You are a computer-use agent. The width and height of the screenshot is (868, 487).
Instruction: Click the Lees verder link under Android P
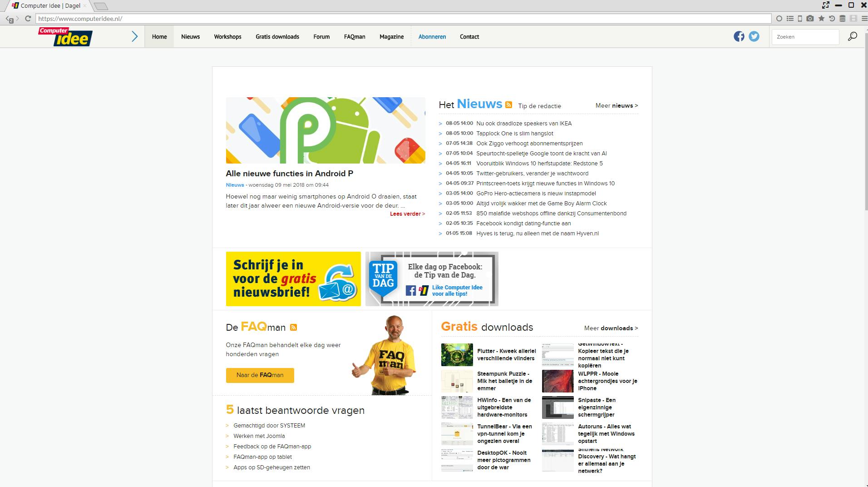tap(407, 214)
